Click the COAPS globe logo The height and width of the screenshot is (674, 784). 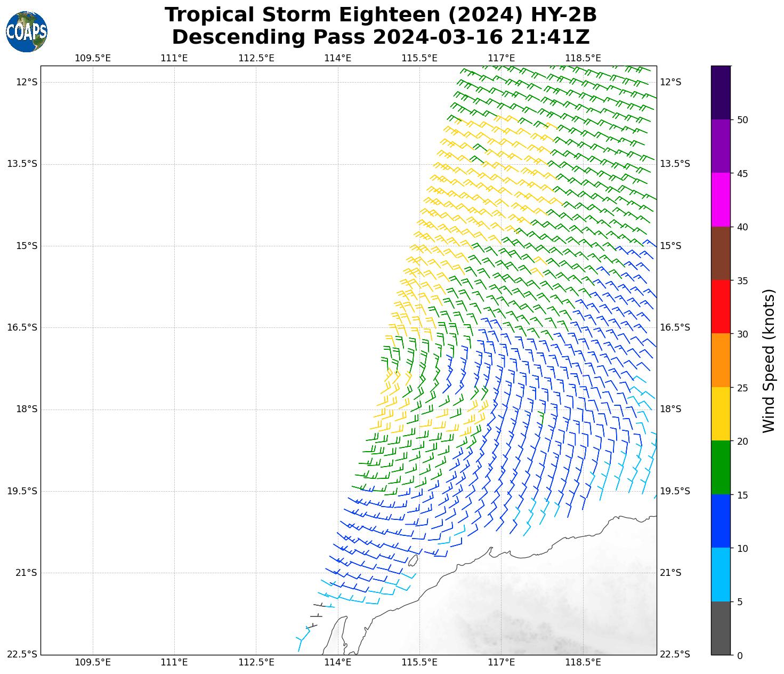coord(27,32)
